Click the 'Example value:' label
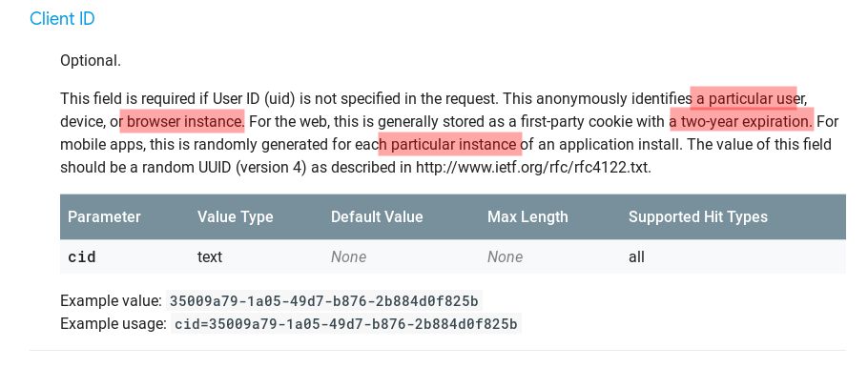 coord(111,301)
